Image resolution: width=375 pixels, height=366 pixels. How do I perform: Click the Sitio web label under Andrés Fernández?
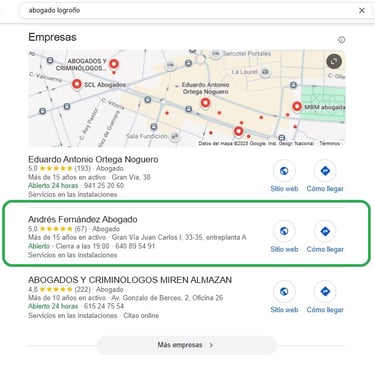click(x=284, y=249)
